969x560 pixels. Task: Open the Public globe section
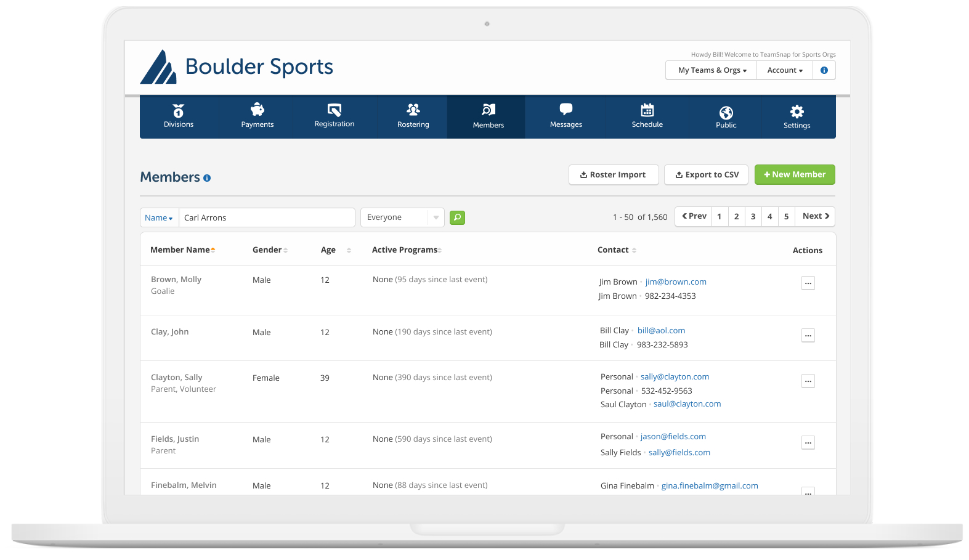coord(726,116)
